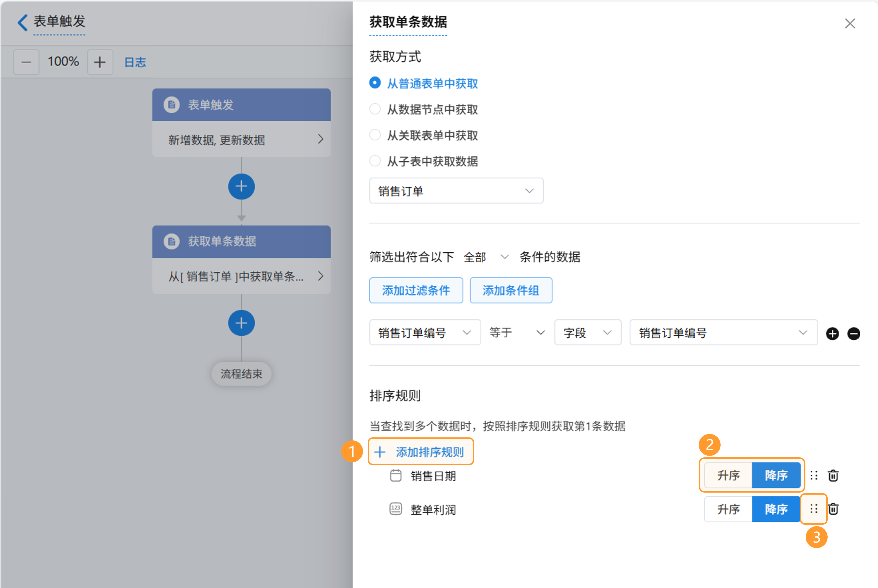
Task: Set 销售日期 sorting to 升序
Action: (x=728, y=476)
